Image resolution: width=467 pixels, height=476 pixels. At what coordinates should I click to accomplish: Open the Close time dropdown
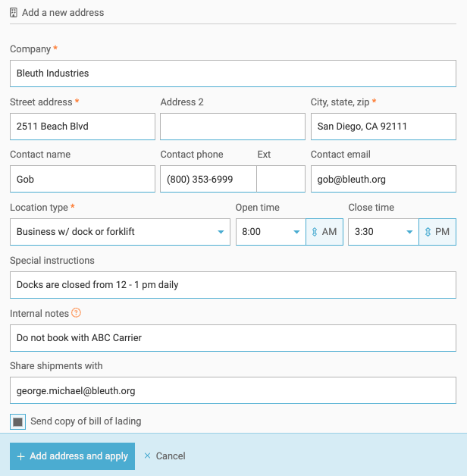(384, 232)
